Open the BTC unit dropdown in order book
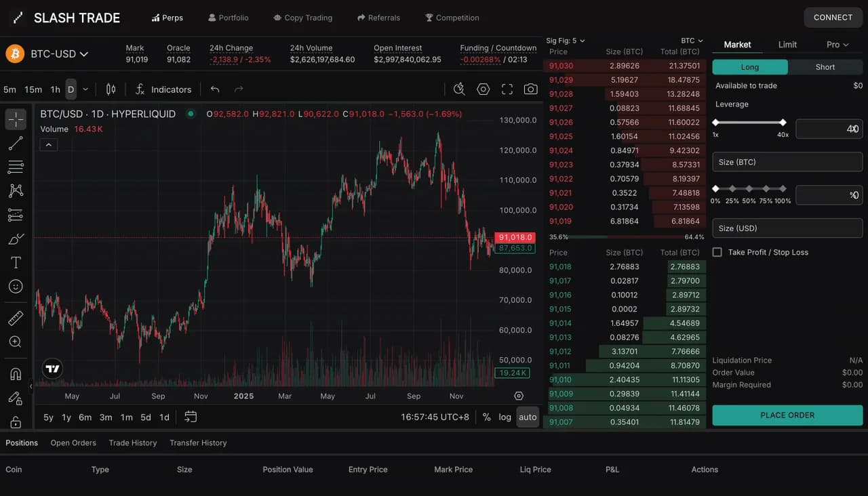The height and width of the screenshot is (496, 868). (x=692, y=41)
